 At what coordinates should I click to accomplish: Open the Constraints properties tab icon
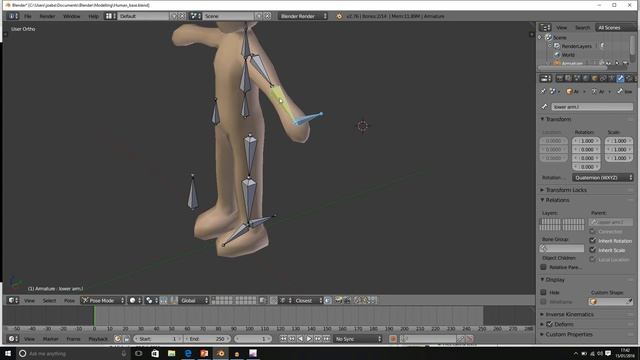(603, 78)
